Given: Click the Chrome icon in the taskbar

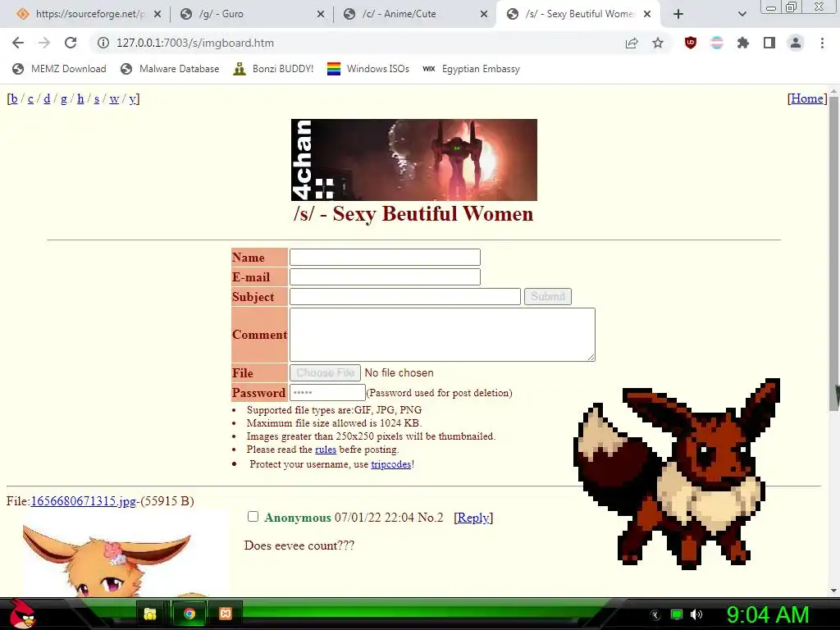Looking at the screenshot, I should click(189, 614).
